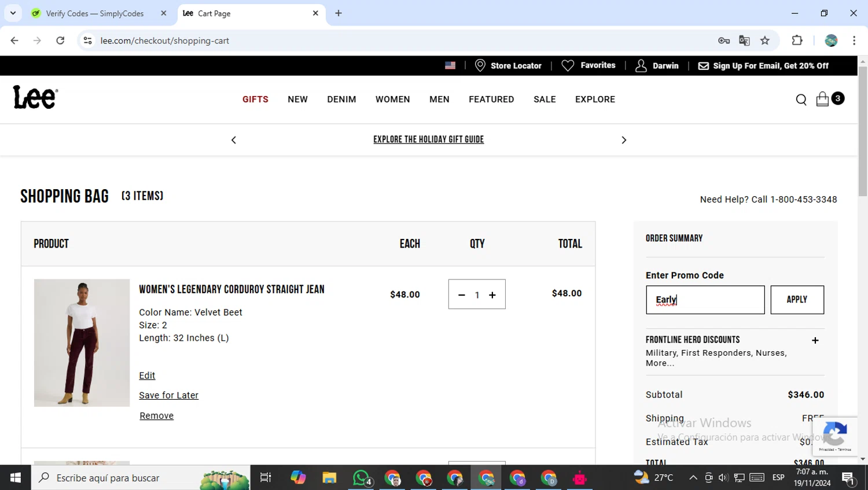Increase corduroy jean quantity with plus
The image size is (868, 490).
coord(492,295)
